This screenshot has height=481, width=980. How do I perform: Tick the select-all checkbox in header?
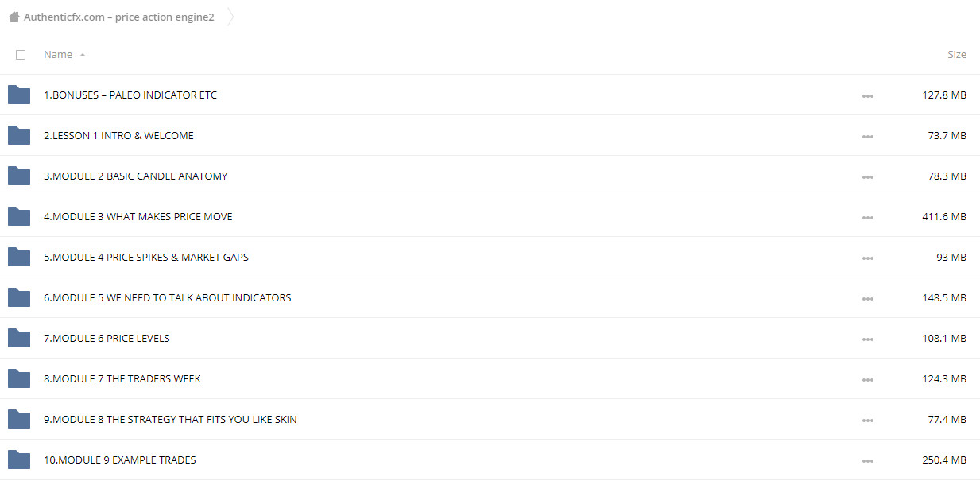pos(21,55)
